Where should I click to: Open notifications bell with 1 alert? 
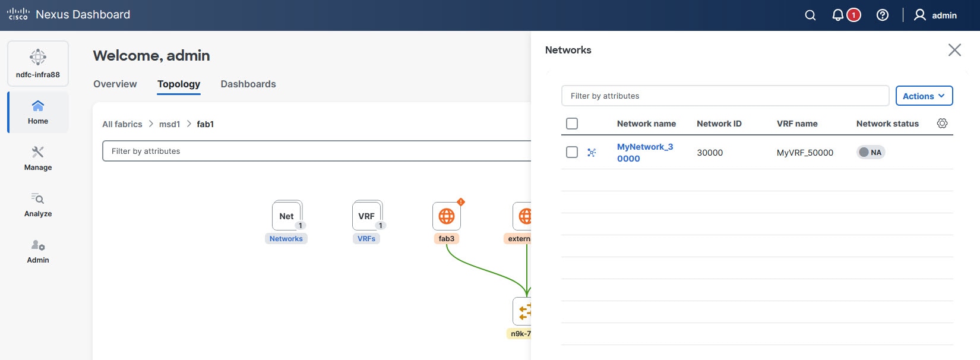tap(846, 15)
